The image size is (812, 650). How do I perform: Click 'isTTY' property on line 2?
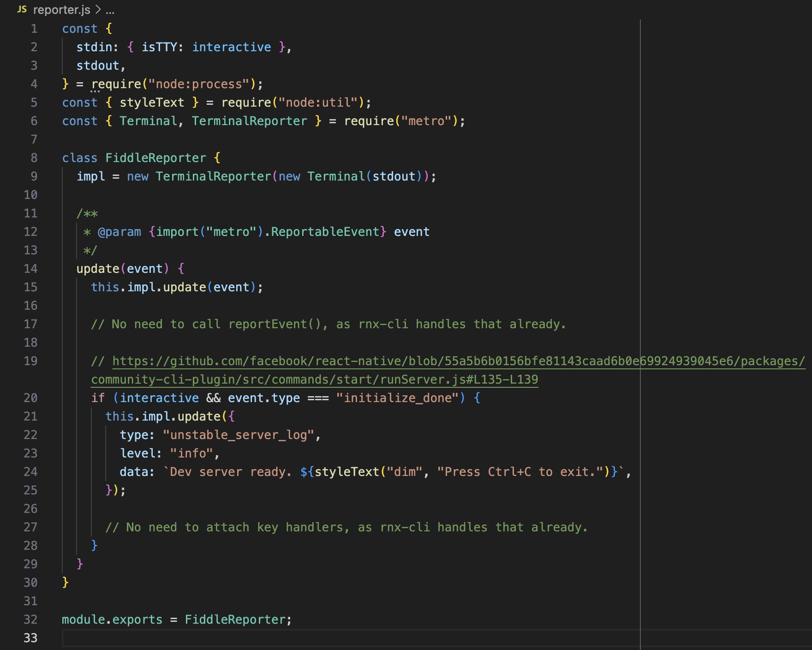[x=159, y=47]
